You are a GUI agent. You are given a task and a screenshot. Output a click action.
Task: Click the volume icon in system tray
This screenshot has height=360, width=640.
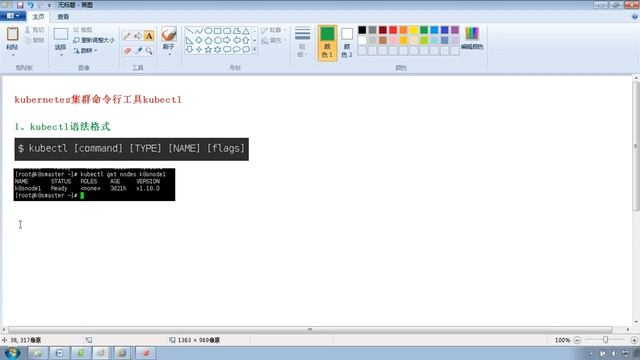tap(614, 353)
